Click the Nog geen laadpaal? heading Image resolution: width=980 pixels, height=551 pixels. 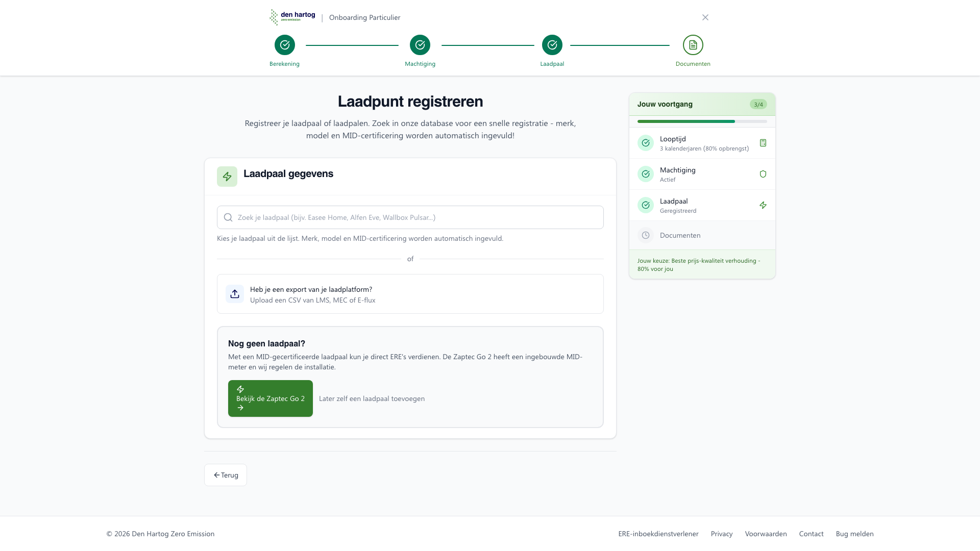coord(266,344)
